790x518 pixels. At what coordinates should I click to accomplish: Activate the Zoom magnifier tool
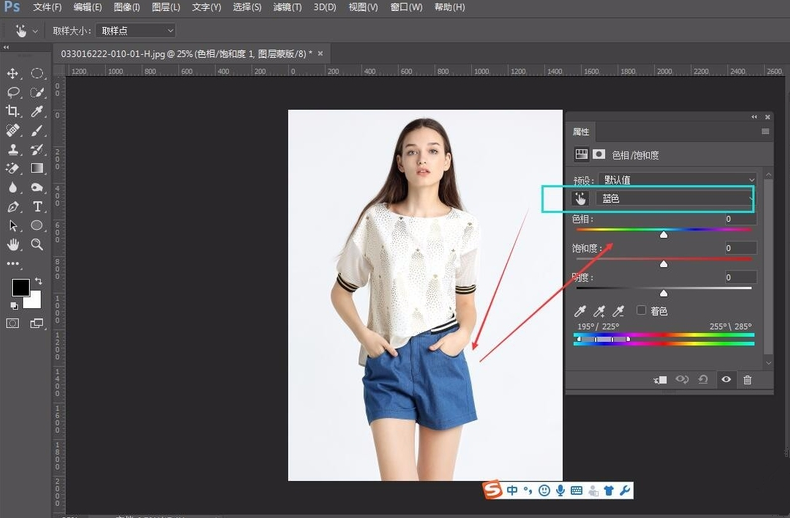pyautogui.click(x=37, y=244)
